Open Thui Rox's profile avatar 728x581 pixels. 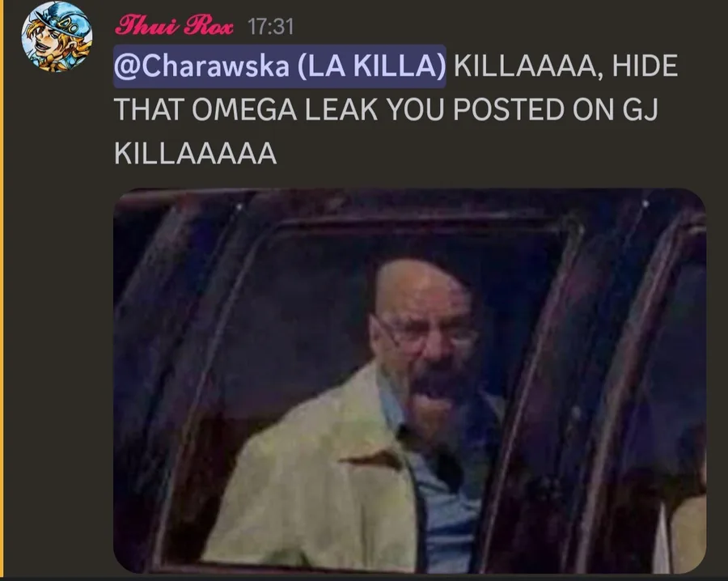(57, 36)
